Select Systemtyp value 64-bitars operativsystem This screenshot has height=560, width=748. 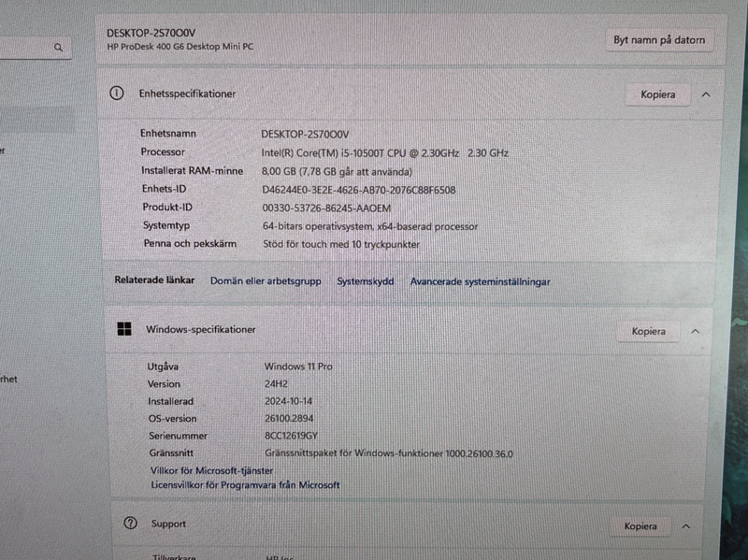click(x=370, y=226)
